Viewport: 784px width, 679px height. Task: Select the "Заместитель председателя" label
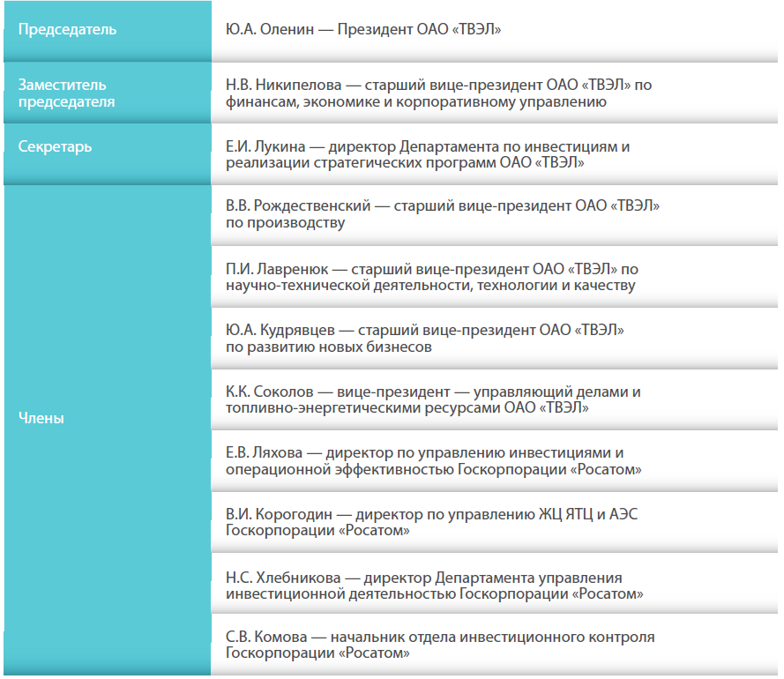pos(66,93)
